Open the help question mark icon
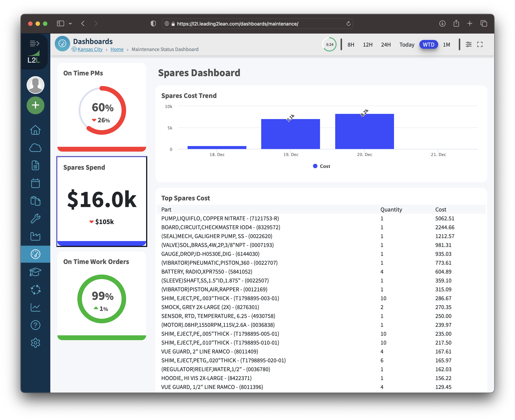The width and height of the screenshot is (515, 420). click(35, 325)
